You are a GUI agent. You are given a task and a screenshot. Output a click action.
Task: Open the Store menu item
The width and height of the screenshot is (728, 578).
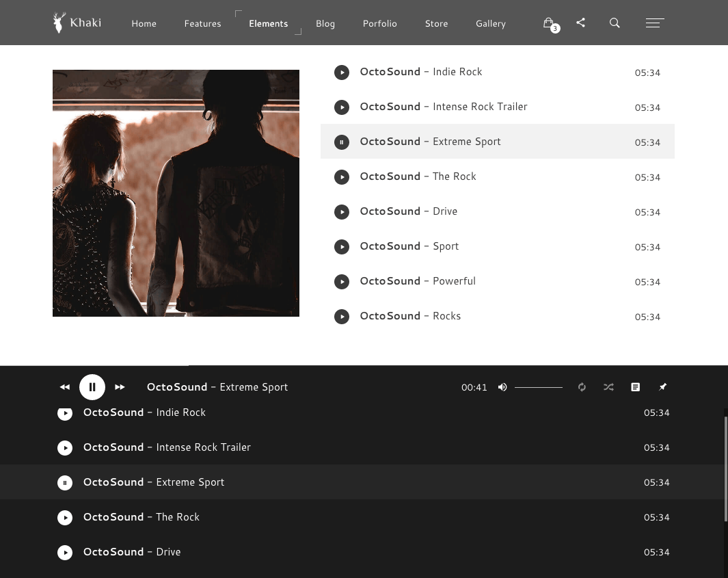[436, 23]
